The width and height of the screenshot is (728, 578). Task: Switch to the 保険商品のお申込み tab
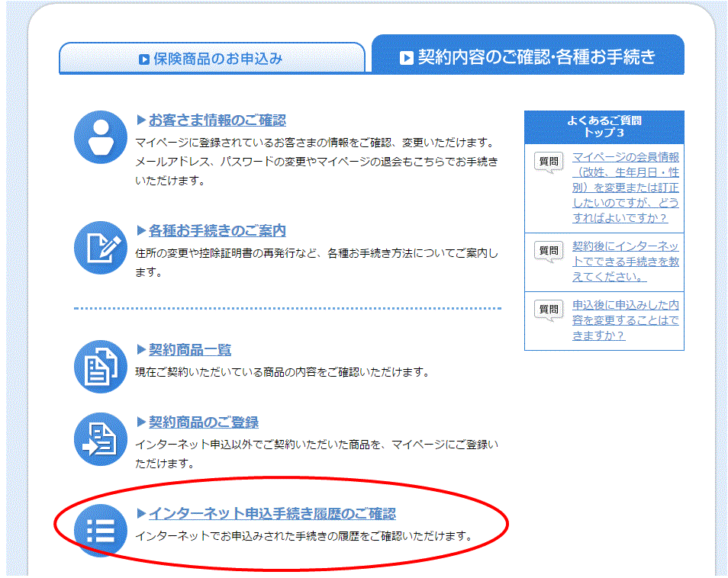[212, 58]
